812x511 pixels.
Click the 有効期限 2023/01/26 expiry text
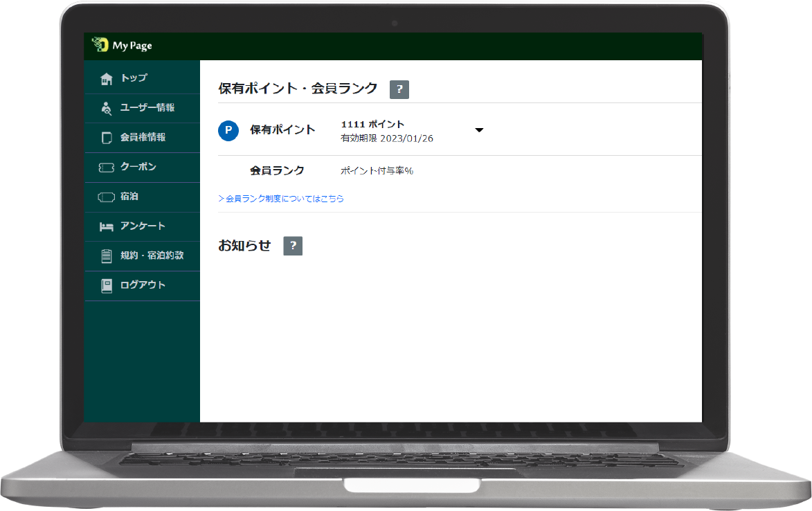pos(387,138)
